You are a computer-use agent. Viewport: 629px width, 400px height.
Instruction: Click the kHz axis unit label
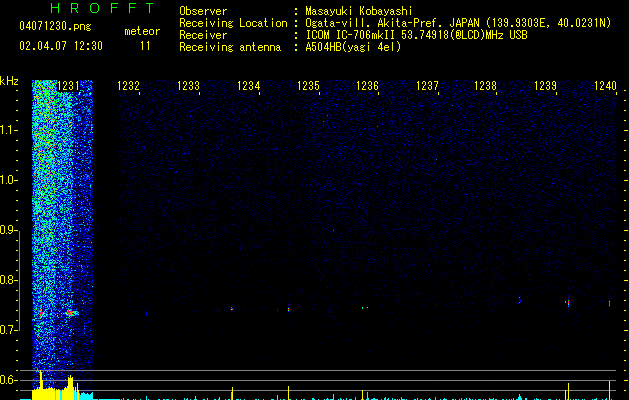9,81
